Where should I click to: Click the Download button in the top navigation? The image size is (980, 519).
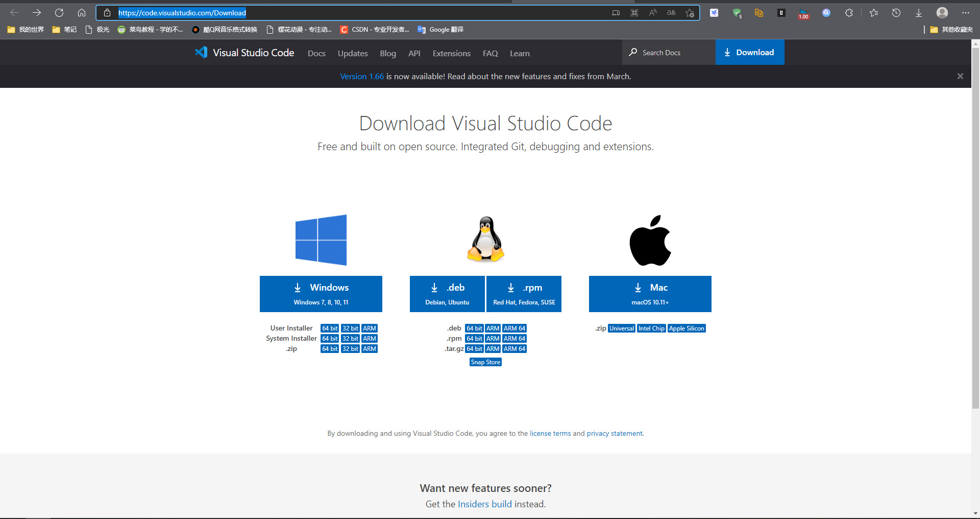point(750,52)
